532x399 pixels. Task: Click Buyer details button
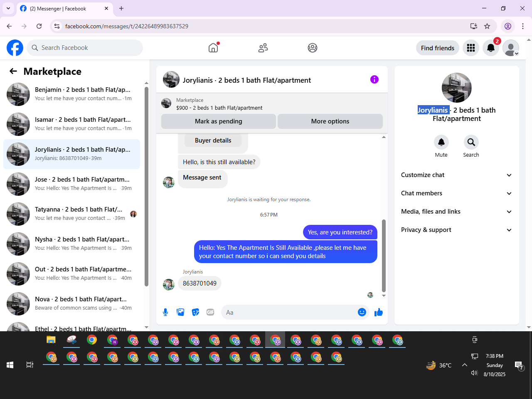coord(213,140)
